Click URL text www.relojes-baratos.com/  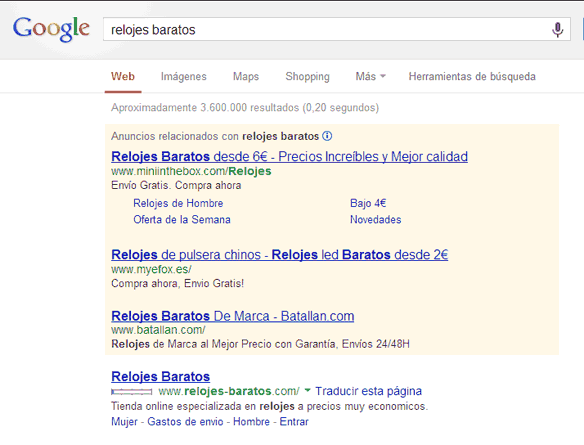tap(229, 391)
